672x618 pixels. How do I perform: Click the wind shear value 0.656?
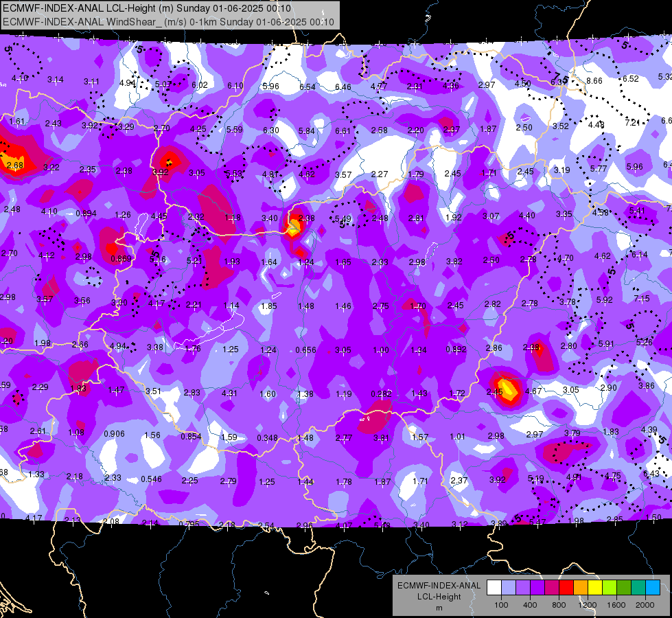point(305,350)
